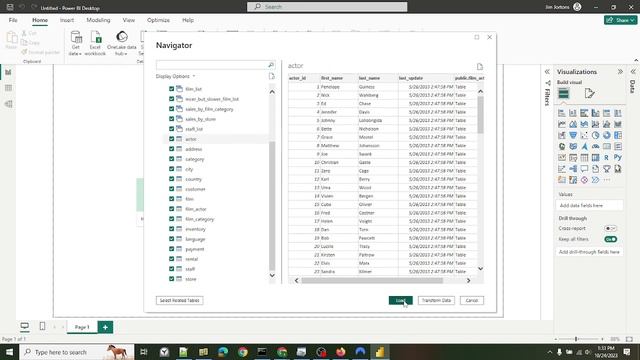Toggle the Cross-report switch

point(610,229)
